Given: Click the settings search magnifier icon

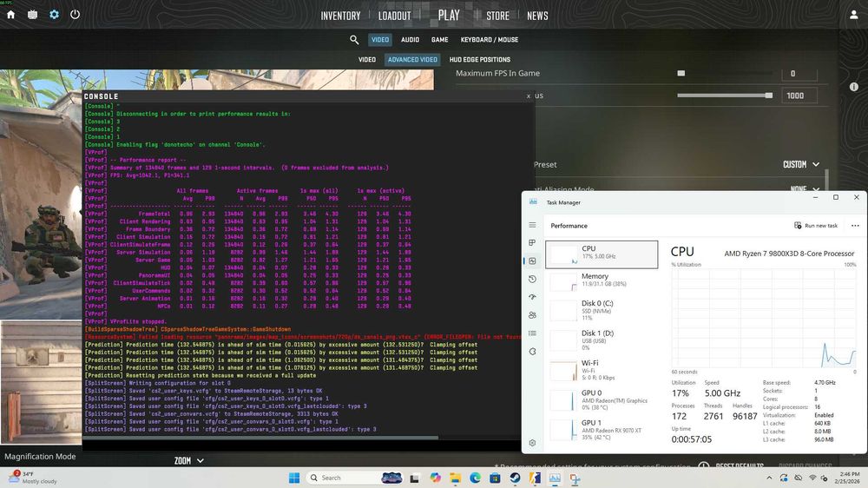Looking at the screenshot, I should click(x=354, y=40).
